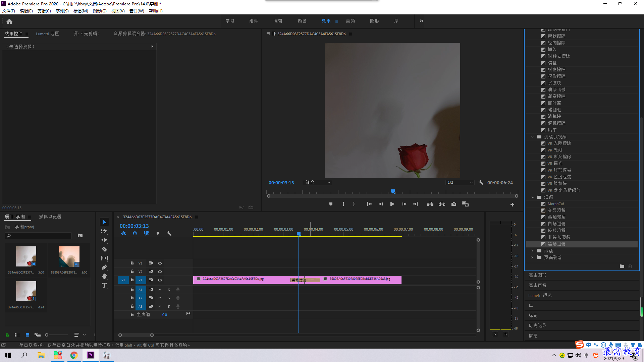This screenshot has width=644, height=362.
Task: Go to Out point in program monitor
Action: (416, 204)
